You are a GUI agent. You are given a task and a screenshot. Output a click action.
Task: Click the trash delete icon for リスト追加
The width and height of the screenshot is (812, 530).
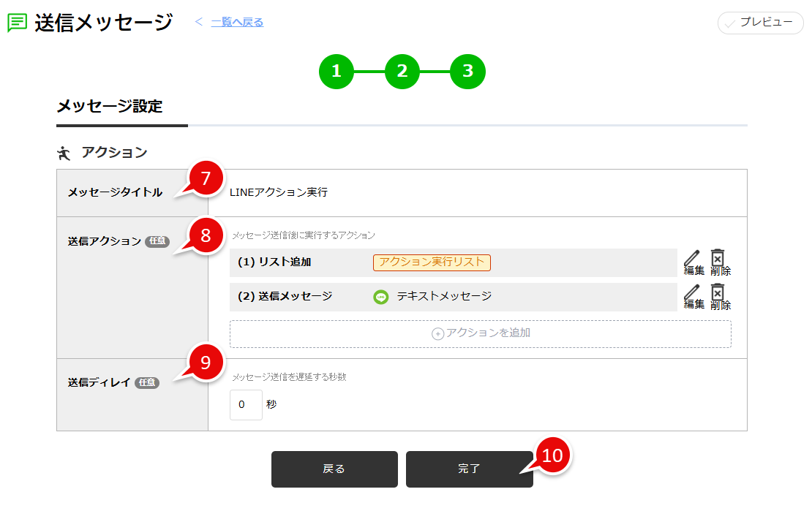pos(718,259)
